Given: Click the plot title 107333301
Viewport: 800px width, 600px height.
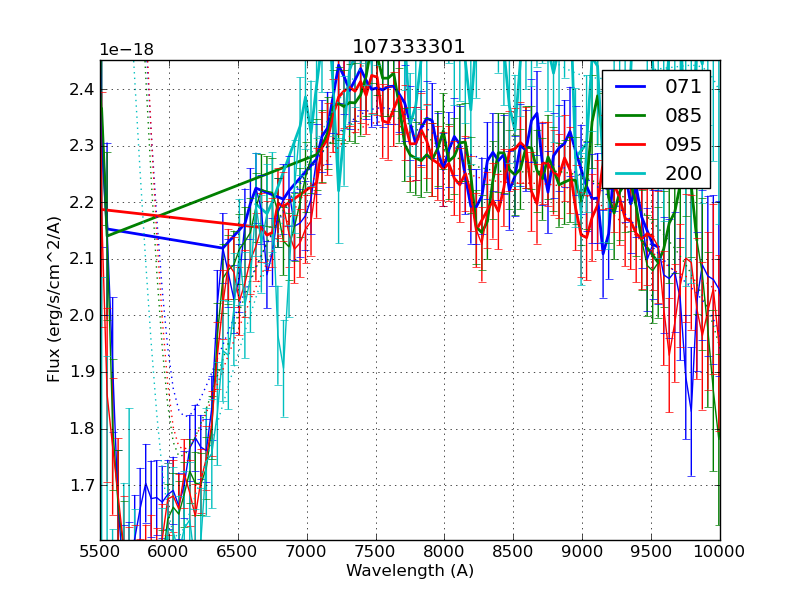Looking at the screenshot, I should (409, 47).
